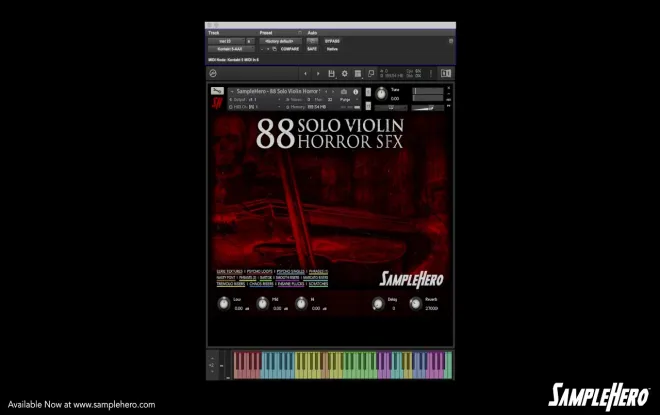Click the minimized view windows icon
Screen dimensions: 660x415
pyautogui.click(x=371, y=73)
